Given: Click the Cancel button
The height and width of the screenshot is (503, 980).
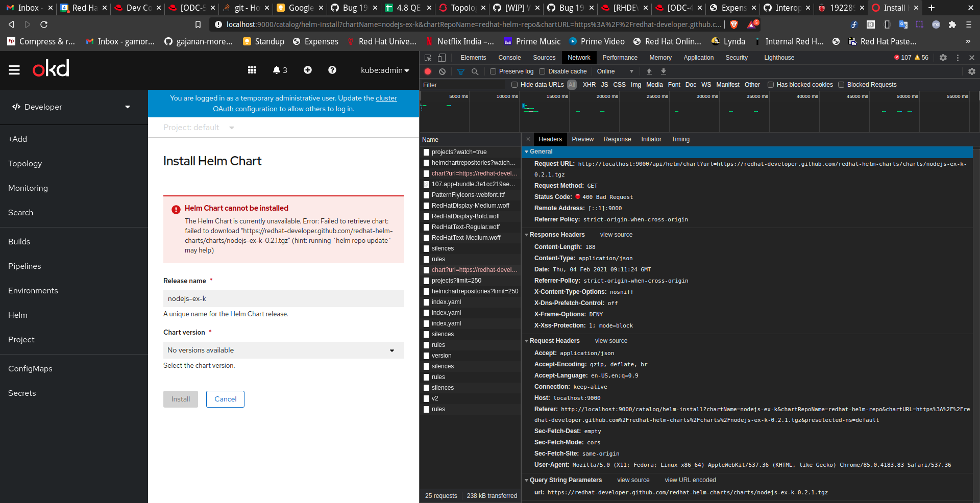Looking at the screenshot, I should point(225,399).
